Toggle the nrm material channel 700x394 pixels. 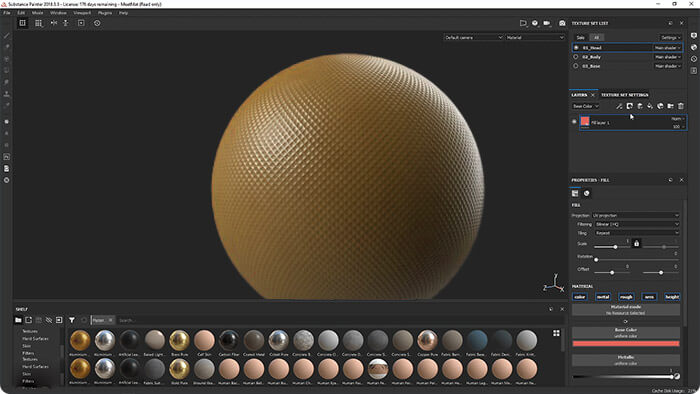pos(649,297)
